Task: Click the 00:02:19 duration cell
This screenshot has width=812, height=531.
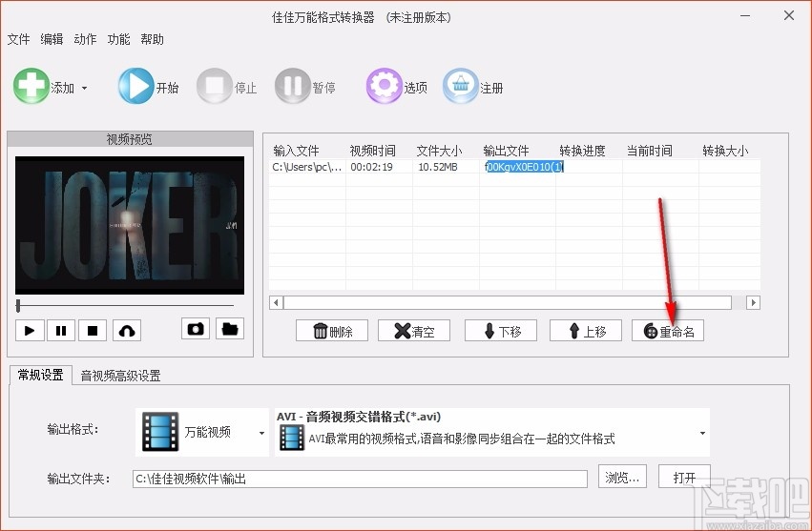Action: [x=372, y=167]
